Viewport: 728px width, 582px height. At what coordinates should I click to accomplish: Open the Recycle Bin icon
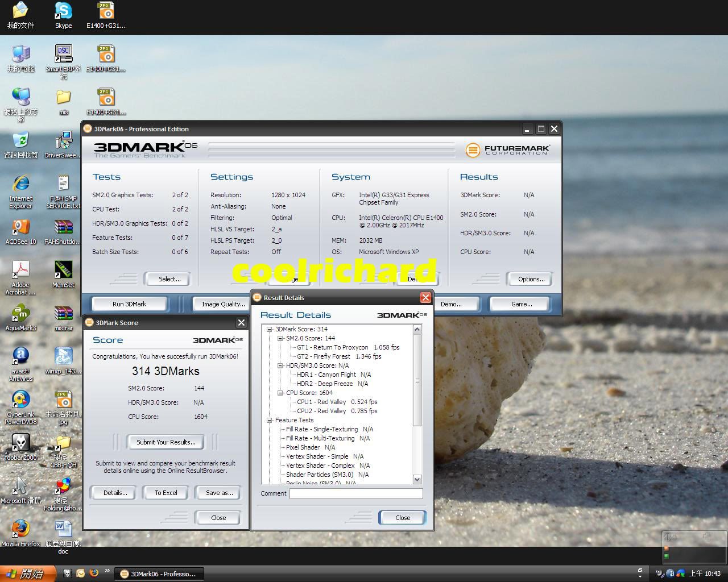tap(20, 144)
